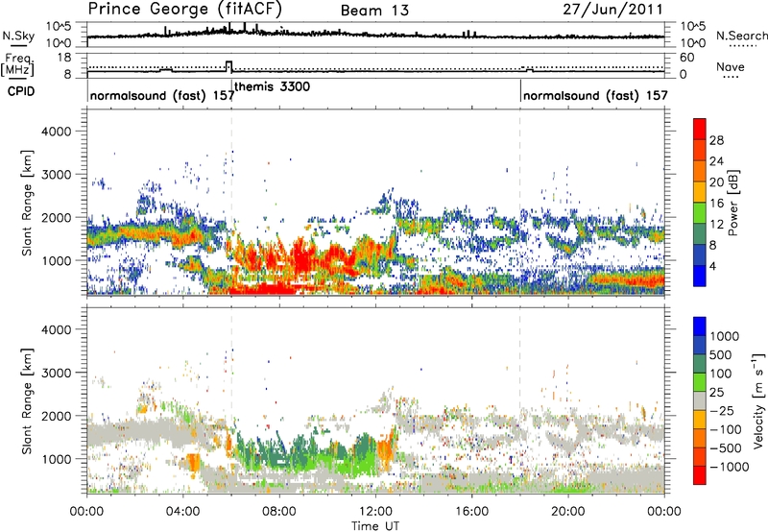Click the blue swatch at the Velocity colorbar top
The height and width of the screenshot is (532, 768).
click(700, 326)
